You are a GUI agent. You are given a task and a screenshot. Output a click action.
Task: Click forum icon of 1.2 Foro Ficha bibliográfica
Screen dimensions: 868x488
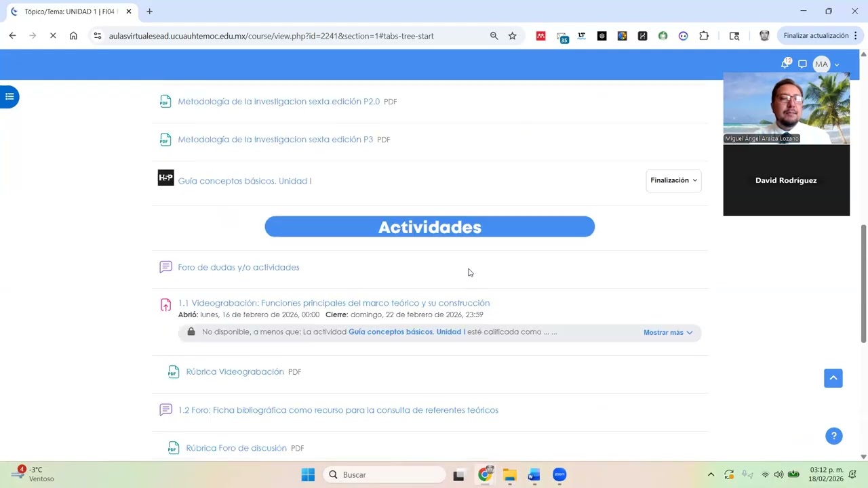tap(165, 410)
